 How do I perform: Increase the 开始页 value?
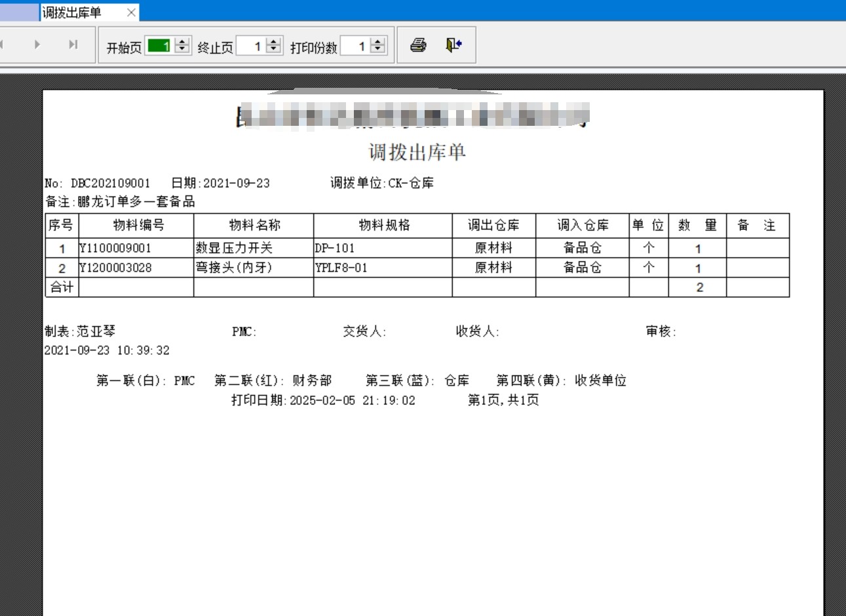pos(183,41)
